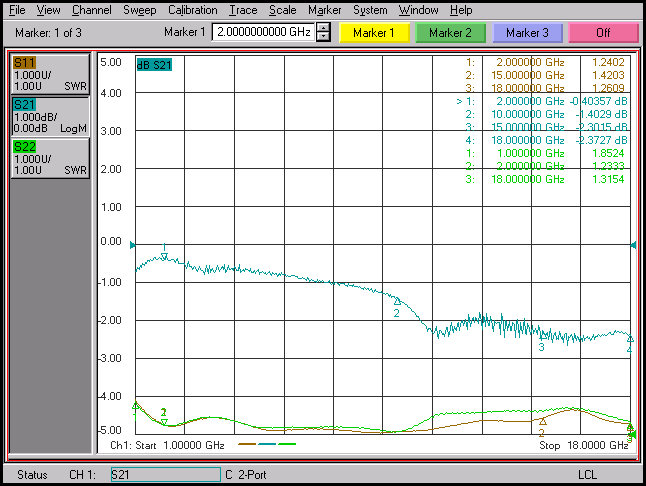The image size is (646, 486).
Task: Click the dB S21 trace label on the plot
Action: pyautogui.click(x=155, y=65)
